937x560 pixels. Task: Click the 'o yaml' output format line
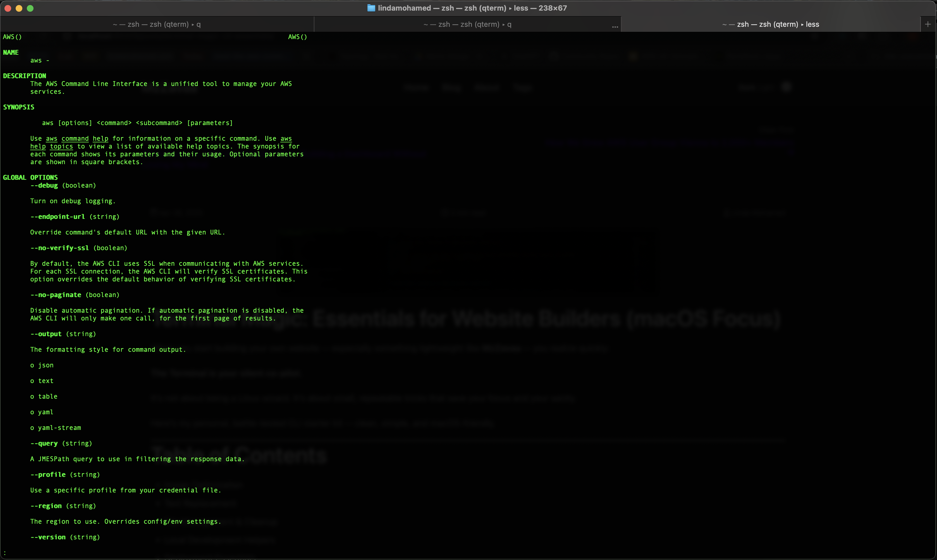click(42, 412)
